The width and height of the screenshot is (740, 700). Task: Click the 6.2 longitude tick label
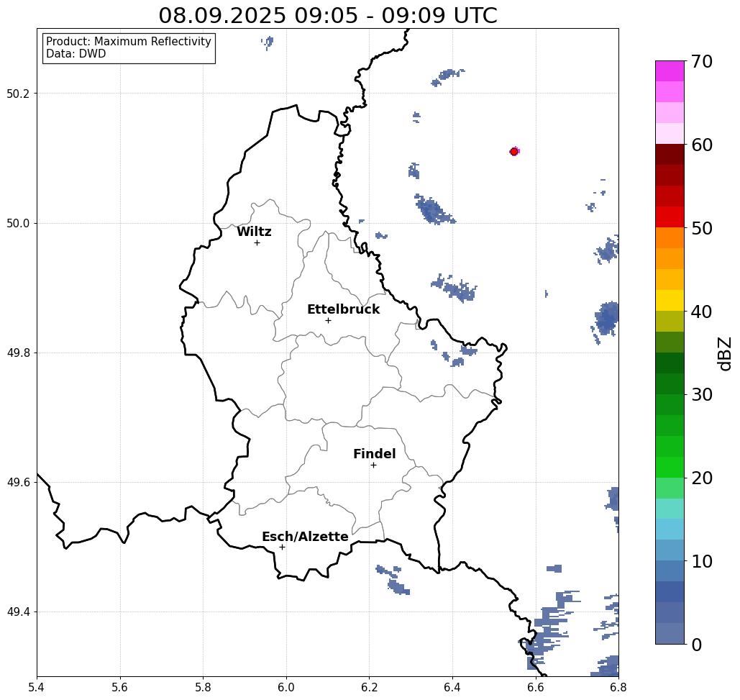[x=370, y=688]
